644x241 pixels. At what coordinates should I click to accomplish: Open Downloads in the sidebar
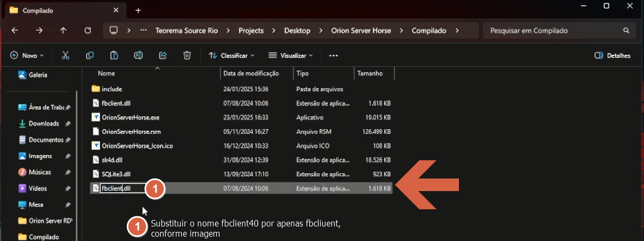click(x=44, y=124)
